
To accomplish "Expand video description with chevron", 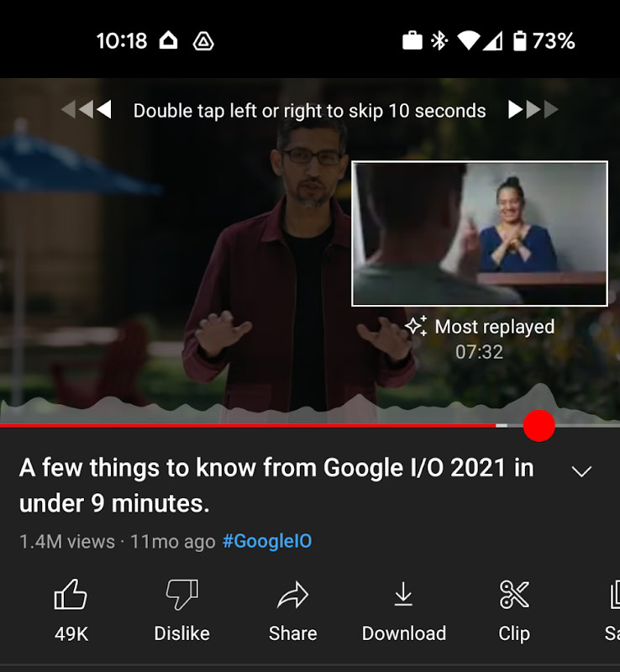I will coord(582,471).
